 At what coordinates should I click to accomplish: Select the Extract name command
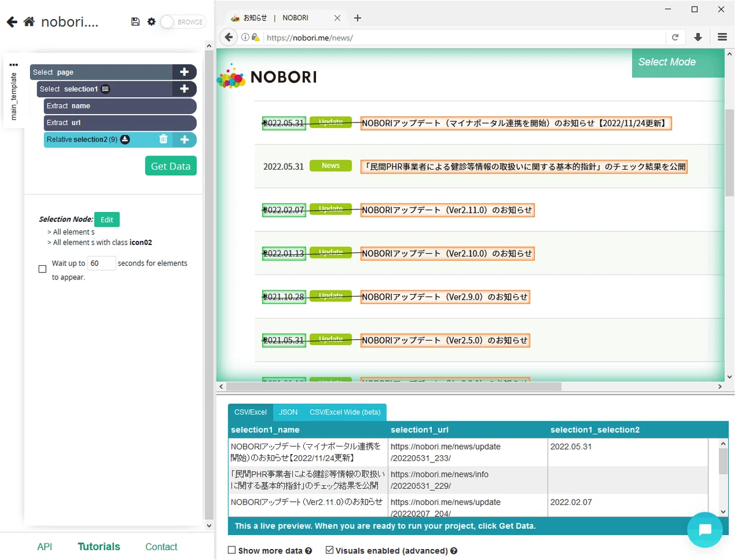[x=120, y=106]
